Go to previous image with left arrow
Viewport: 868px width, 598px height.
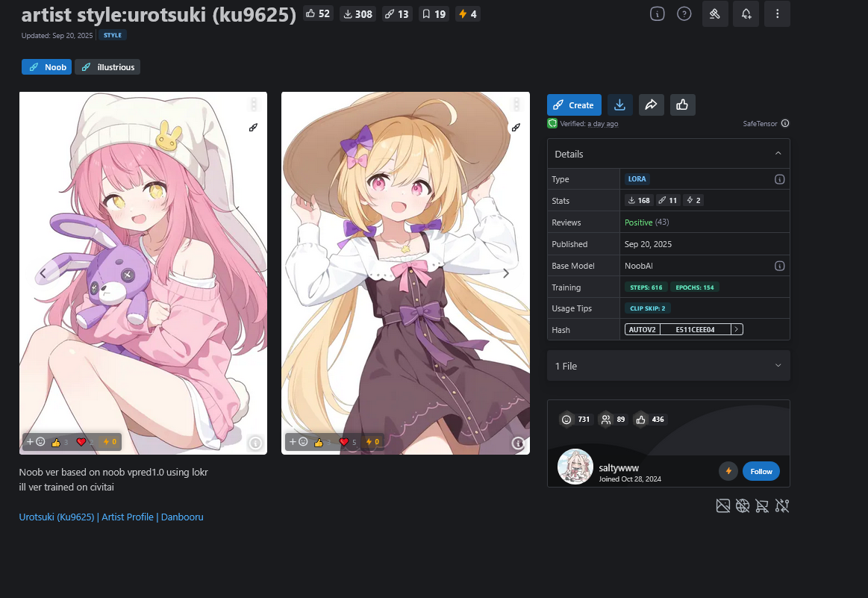coord(43,273)
